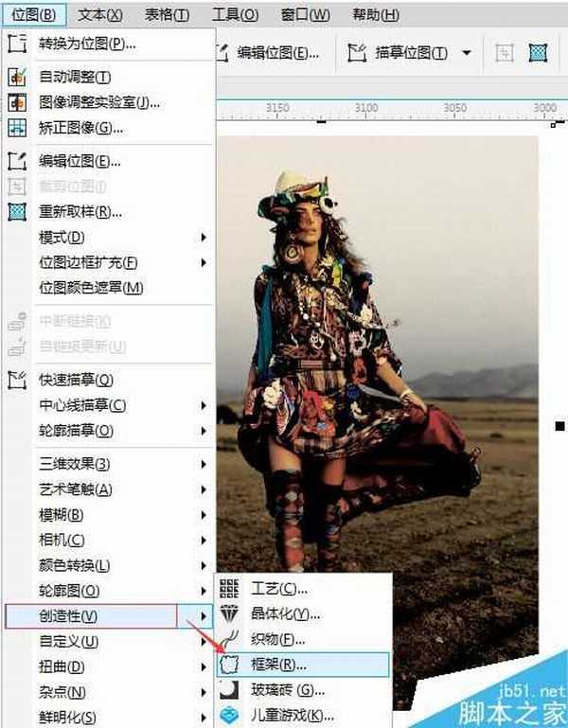Open the 工具 tools menu

[235, 15]
